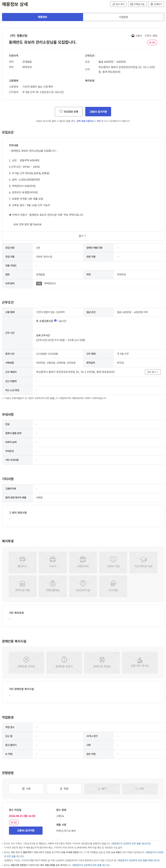This screenshot has height=868, width=166.
Task: Click the 통근버스 benefit icon
Action: (x=23, y=562)
